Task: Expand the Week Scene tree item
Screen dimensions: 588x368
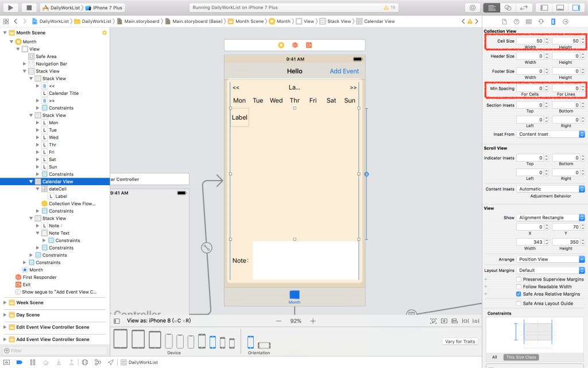Action: click(5, 302)
